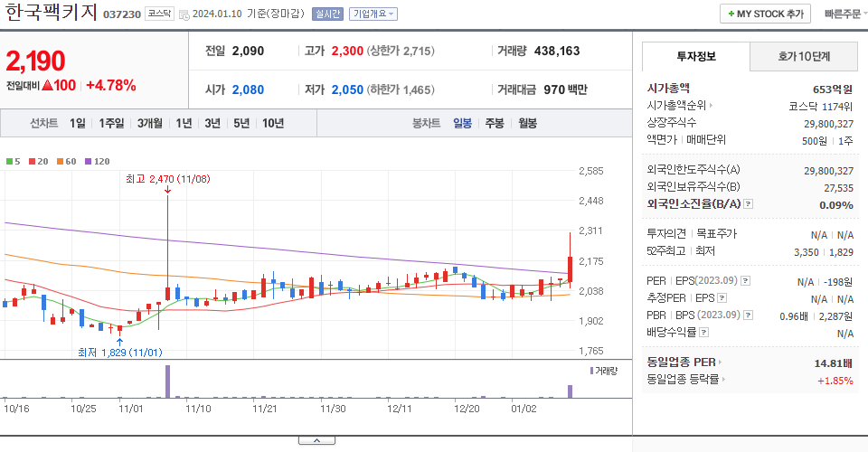Click 한국팩키지 stock name title
Viewport: 868px width, 452px height.
51,12
